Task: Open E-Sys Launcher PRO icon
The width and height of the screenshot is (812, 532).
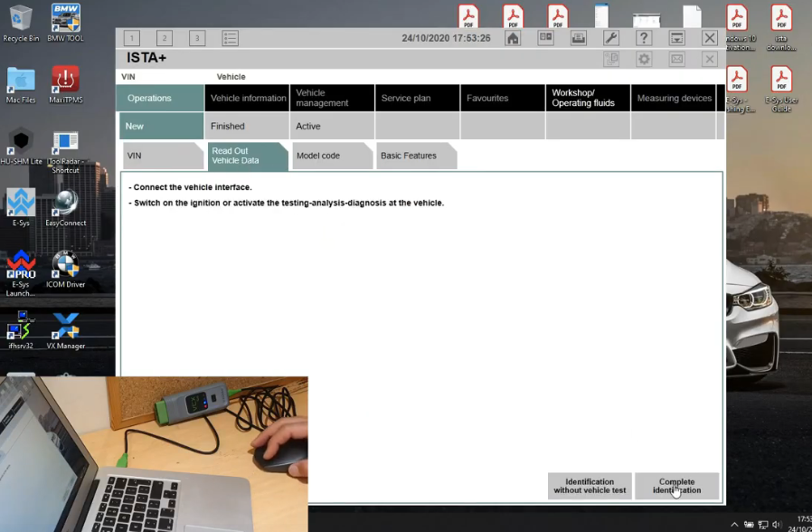Action: 21,273
